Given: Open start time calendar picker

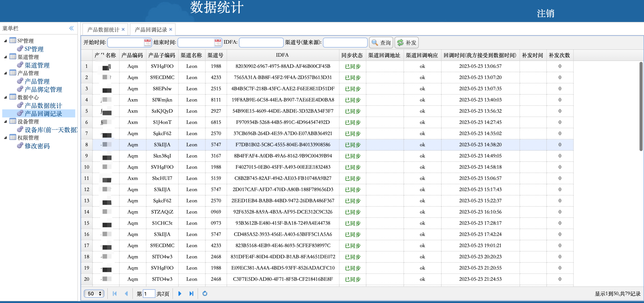Looking at the screenshot, I should 148,42.
